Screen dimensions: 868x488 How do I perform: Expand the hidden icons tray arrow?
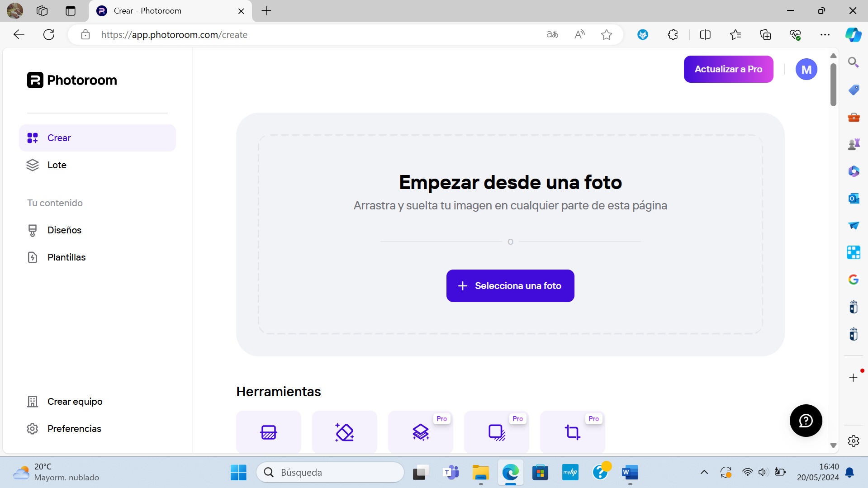(704, 472)
